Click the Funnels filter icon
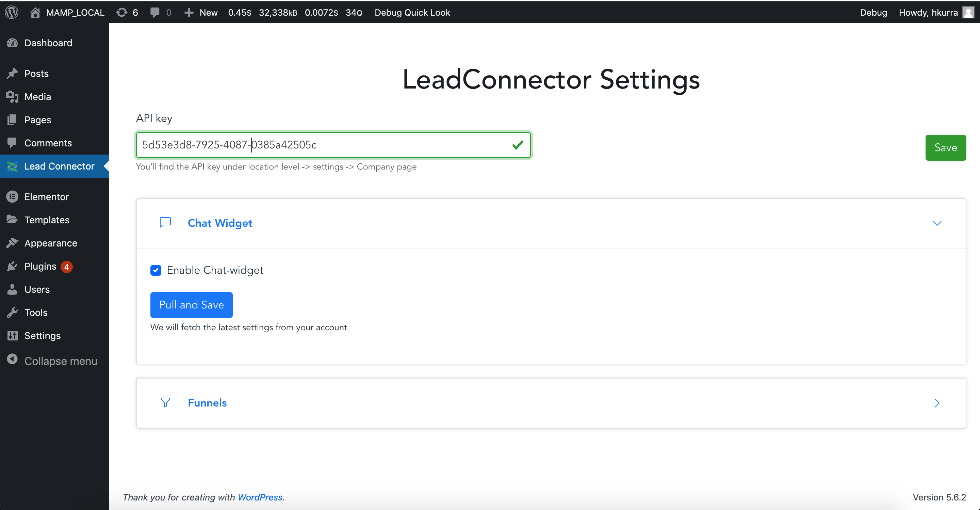The image size is (980, 510). pyautogui.click(x=166, y=402)
